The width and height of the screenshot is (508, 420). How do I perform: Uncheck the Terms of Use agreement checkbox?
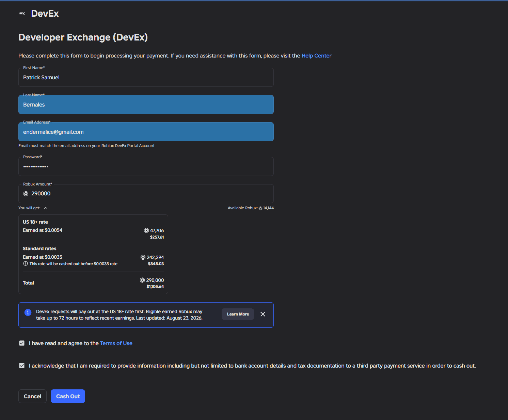tap(22, 343)
